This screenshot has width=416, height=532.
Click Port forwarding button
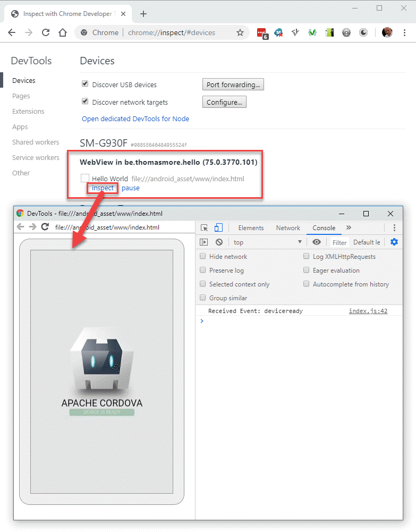point(233,85)
